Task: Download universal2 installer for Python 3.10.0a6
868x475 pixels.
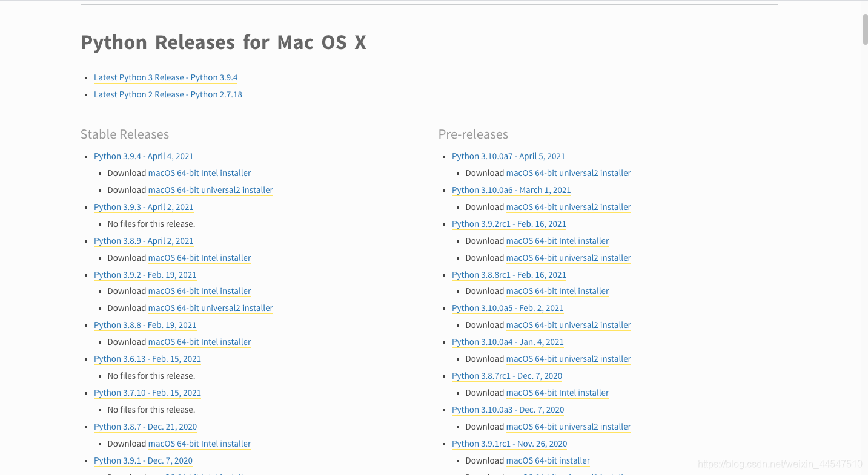Action: 568,207
